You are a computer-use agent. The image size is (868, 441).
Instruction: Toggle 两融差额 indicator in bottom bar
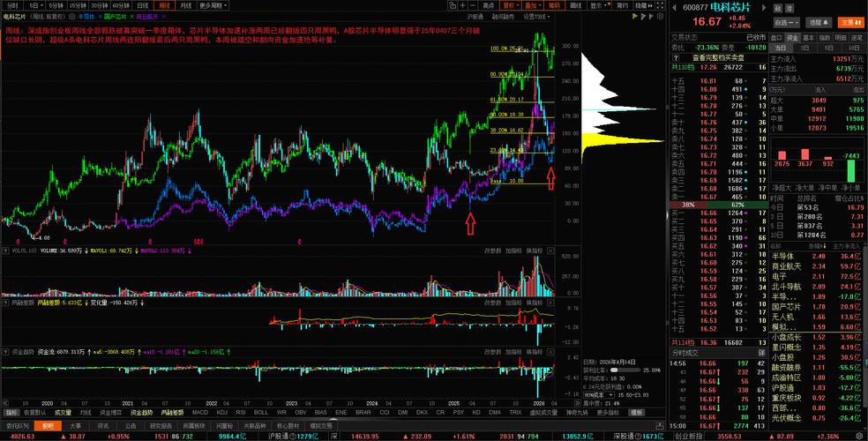click(172, 412)
